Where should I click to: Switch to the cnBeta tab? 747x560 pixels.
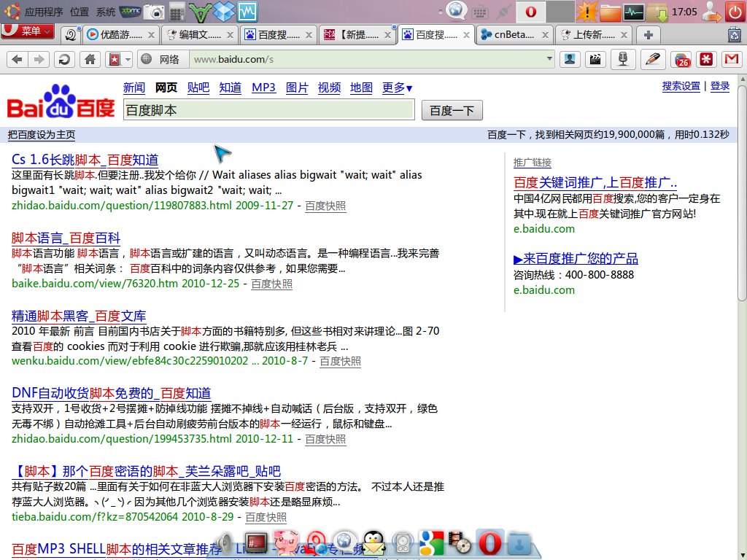[510, 34]
